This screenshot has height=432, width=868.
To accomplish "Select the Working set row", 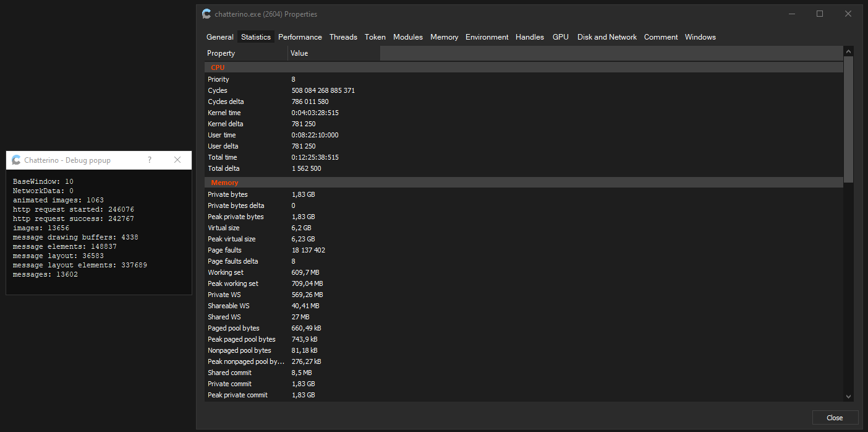I will (x=524, y=272).
